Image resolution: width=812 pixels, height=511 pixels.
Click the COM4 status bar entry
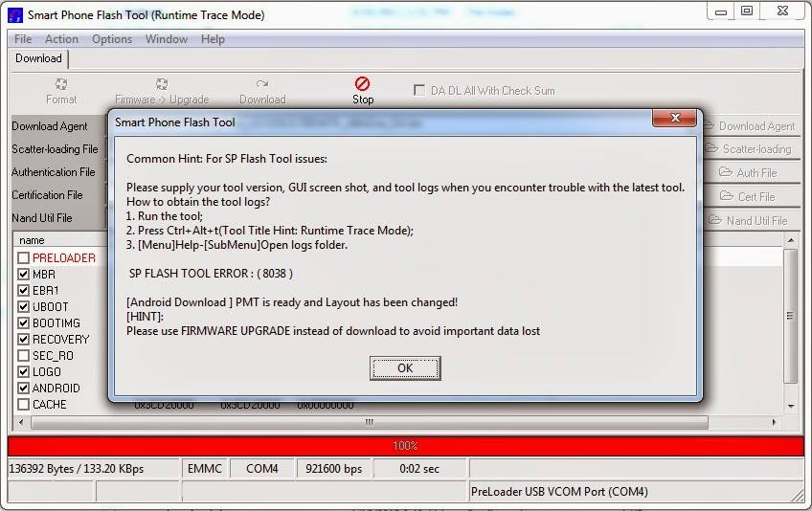[x=262, y=469]
